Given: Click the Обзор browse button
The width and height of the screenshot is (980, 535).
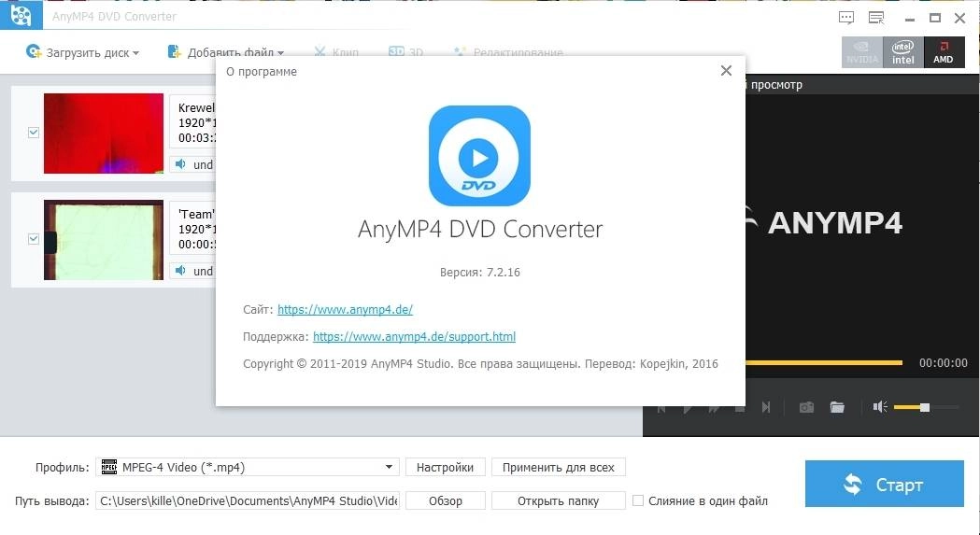Looking at the screenshot, I should pos(445,500).
